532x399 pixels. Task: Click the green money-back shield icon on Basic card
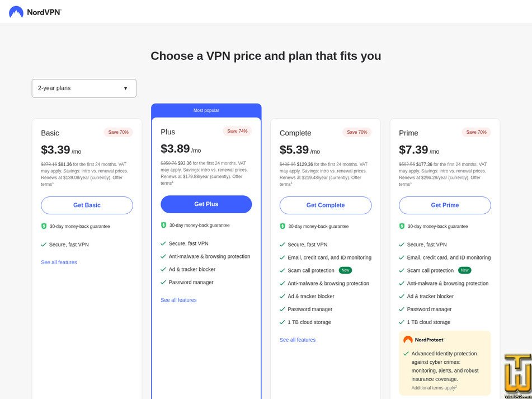(x=45, y=226)
